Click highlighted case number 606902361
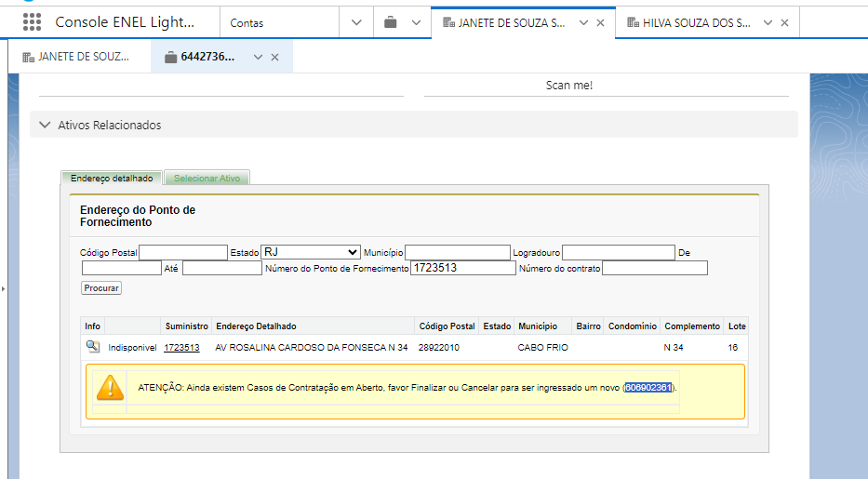Viewport: 868px width, 479px height. 648,387
